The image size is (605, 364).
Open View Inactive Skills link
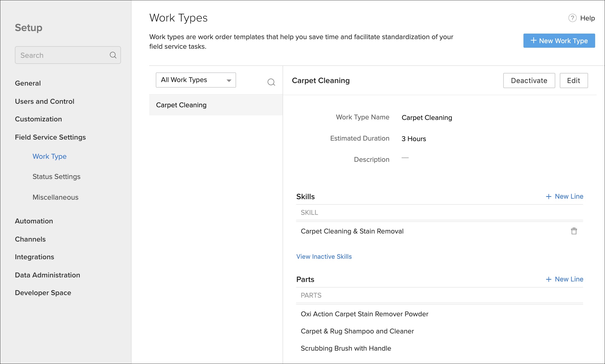click(324, 256)
